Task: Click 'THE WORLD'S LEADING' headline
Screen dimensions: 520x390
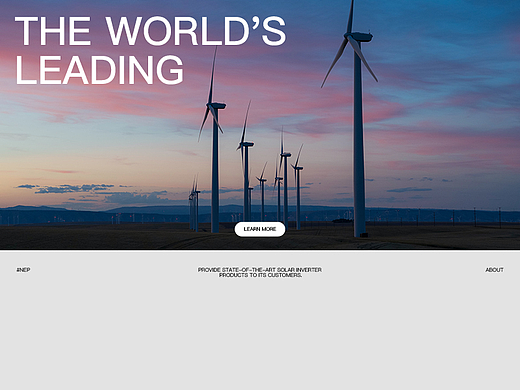Action: coord(150,50)
